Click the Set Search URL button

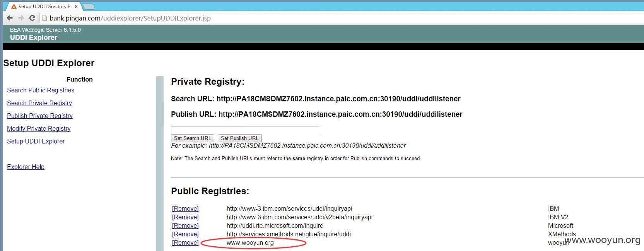tap(193, 138)
